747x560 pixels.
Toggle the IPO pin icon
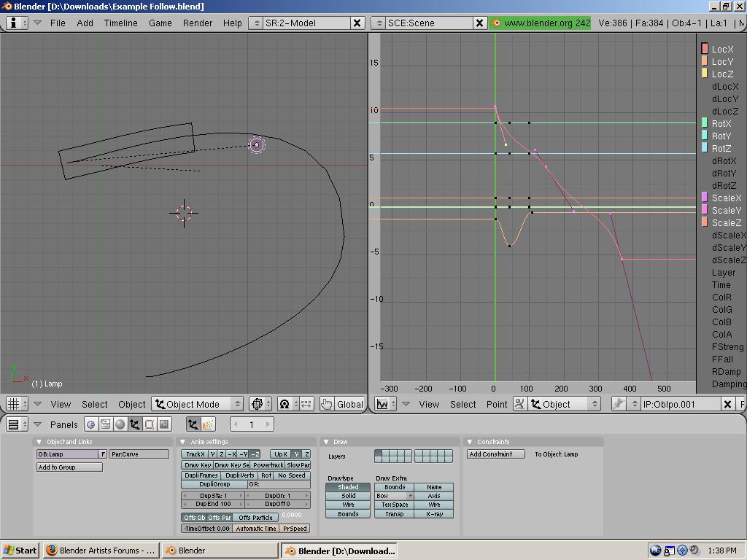(619, 404)
